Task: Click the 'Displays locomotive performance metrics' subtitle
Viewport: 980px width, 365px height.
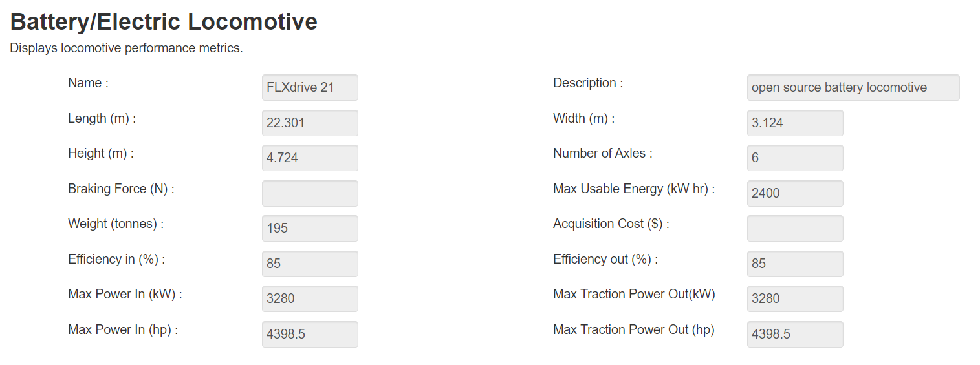Action: coord(126,48)
